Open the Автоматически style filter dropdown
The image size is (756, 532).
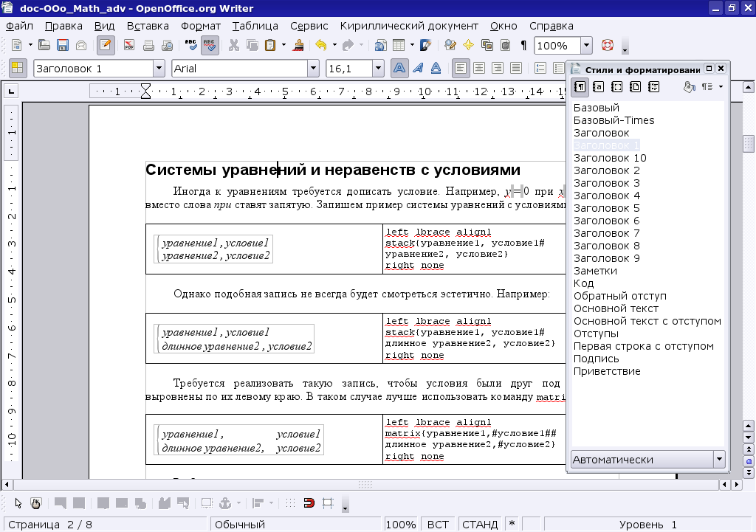click(718, 459)
